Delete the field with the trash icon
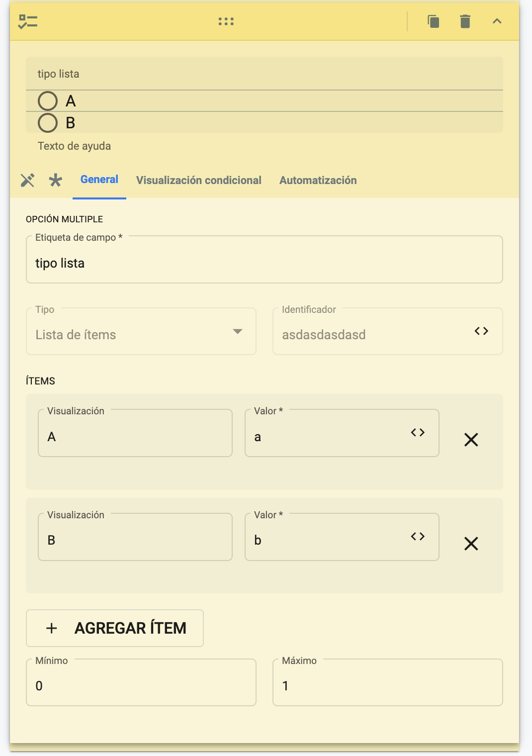The height and width of the screenshot is (756, 532). pyautogui.click(x=465, y=21)
